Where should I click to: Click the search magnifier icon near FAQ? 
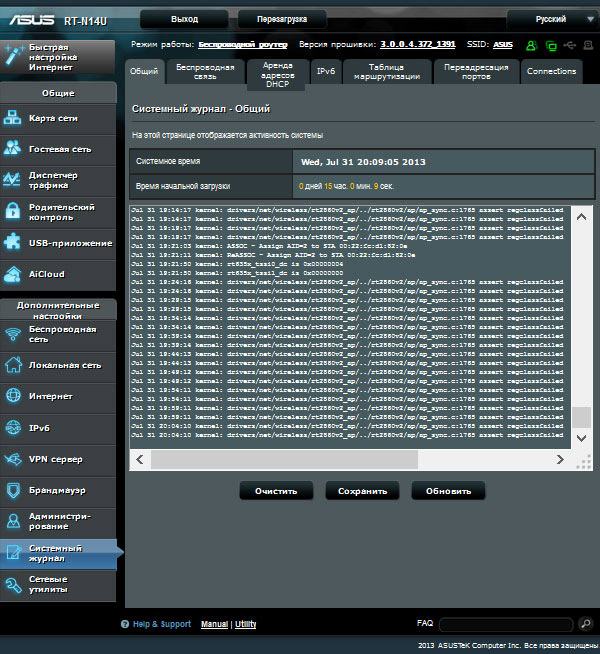point(586,624)
